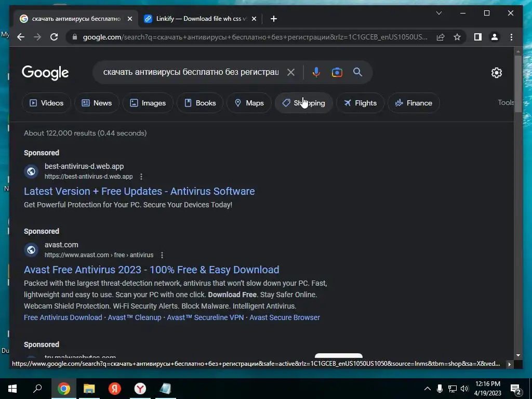The width and height of the screenshot is (532, 399).
Task: Open Avast Cleanup sitelink
Action: pyautogui.click(x=135, y=317)
